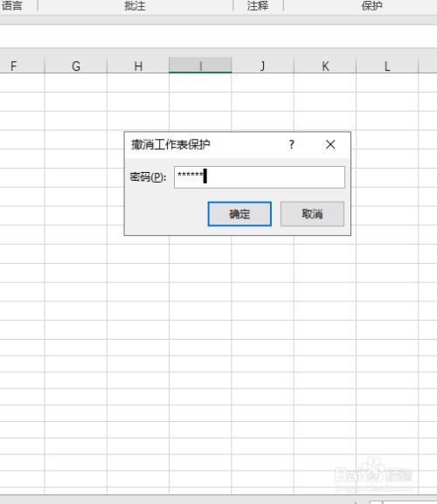Click the 保护 ribbon group label
The width and height of the screenshot is (437, 504).
point(371,6)
